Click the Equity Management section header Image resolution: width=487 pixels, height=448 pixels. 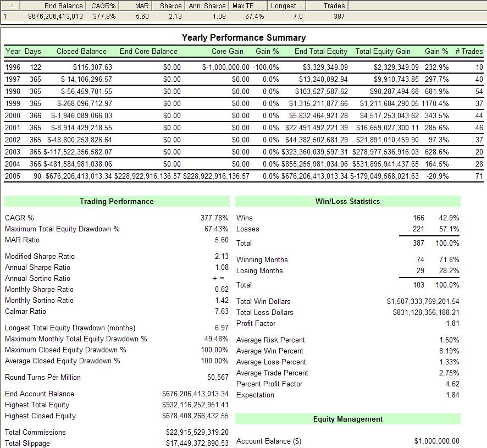(x=347, y=419)
